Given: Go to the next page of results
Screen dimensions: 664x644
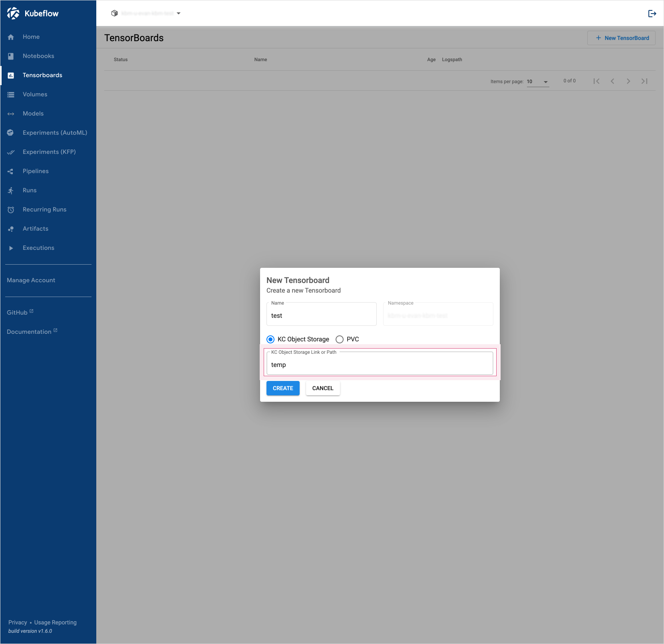Looking at the screenshot, I should [628, 81].
